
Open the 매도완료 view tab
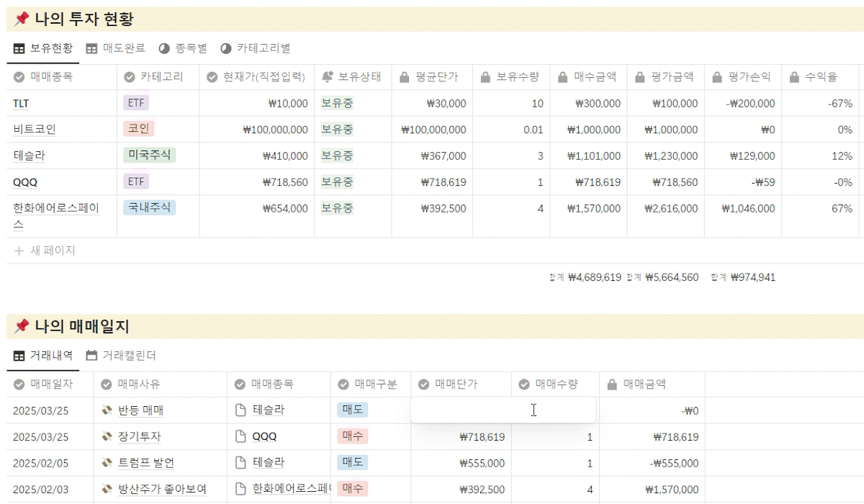(x=116, y=48)
